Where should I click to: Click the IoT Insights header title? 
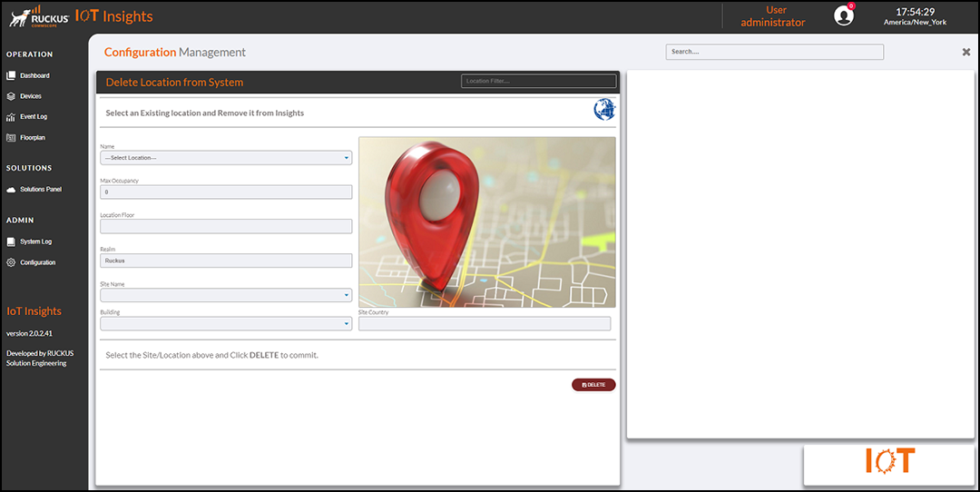(113, 16)
